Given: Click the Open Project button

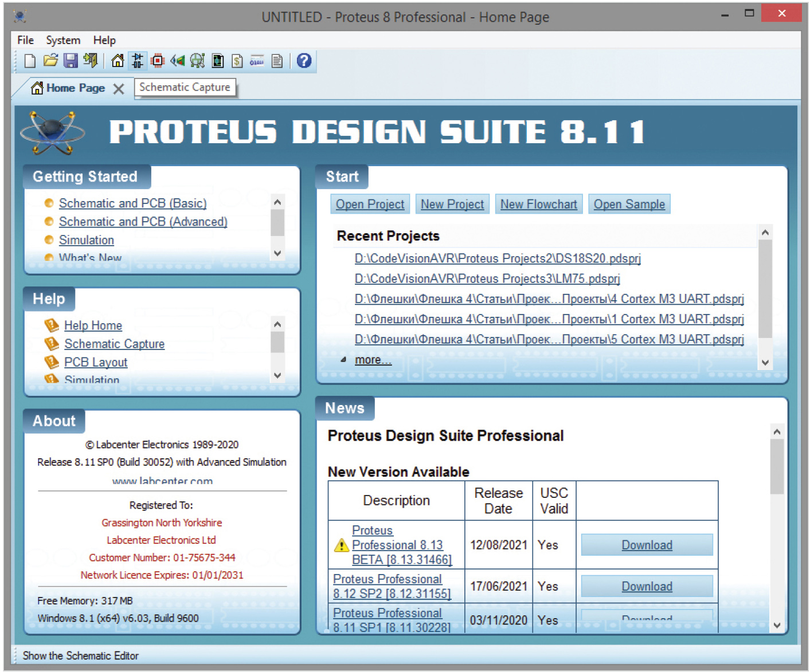Looking at the screenshot, I should (x=370, y=205).
